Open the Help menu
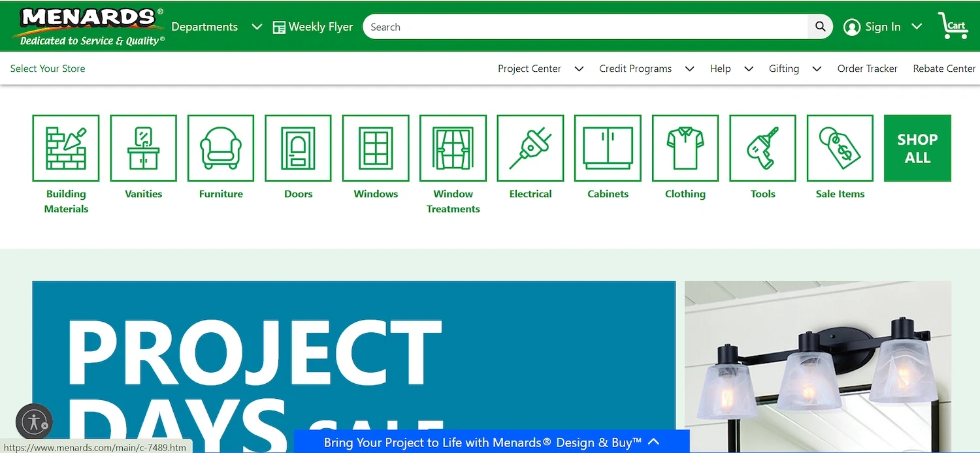The width and height of the screenshot is (980, 453). (720, 69)
